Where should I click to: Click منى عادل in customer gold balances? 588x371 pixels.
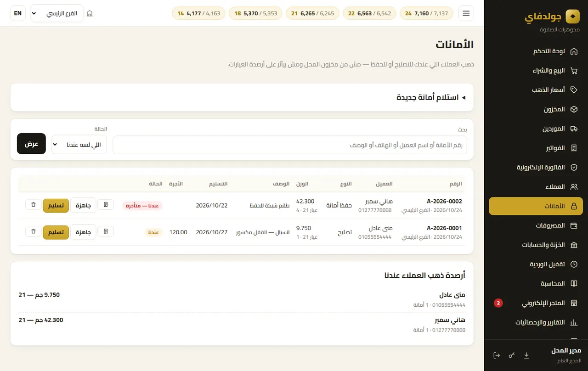[x=452, y=295]
